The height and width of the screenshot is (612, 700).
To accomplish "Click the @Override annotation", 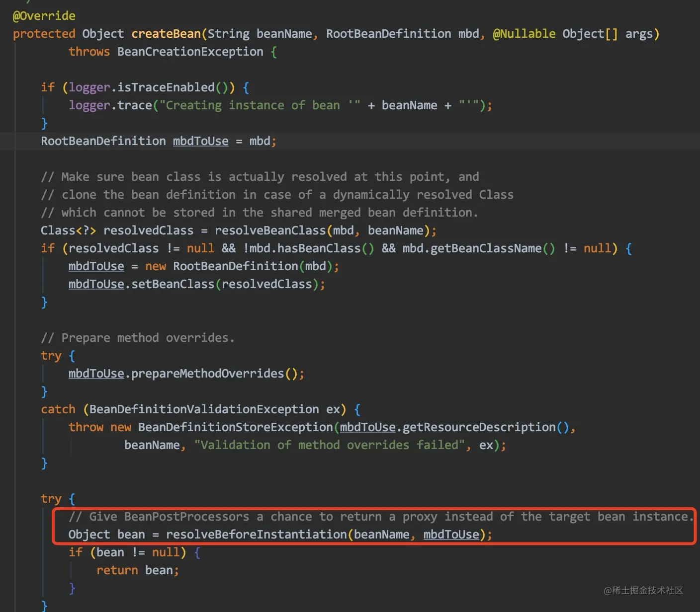I will point(44,16).
